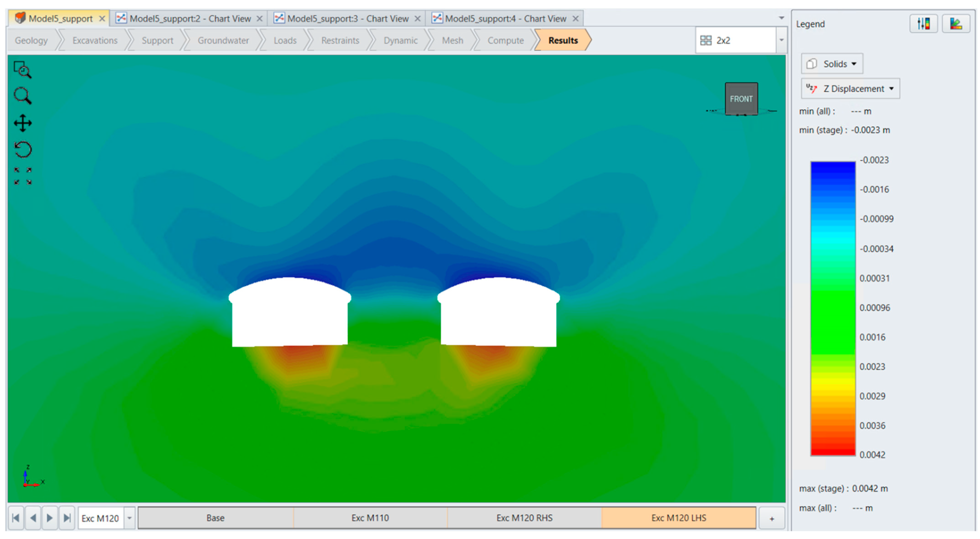This screenshot has height=539, width=980.
Task: Add a new stage with plus button
Action: point(772,519)
